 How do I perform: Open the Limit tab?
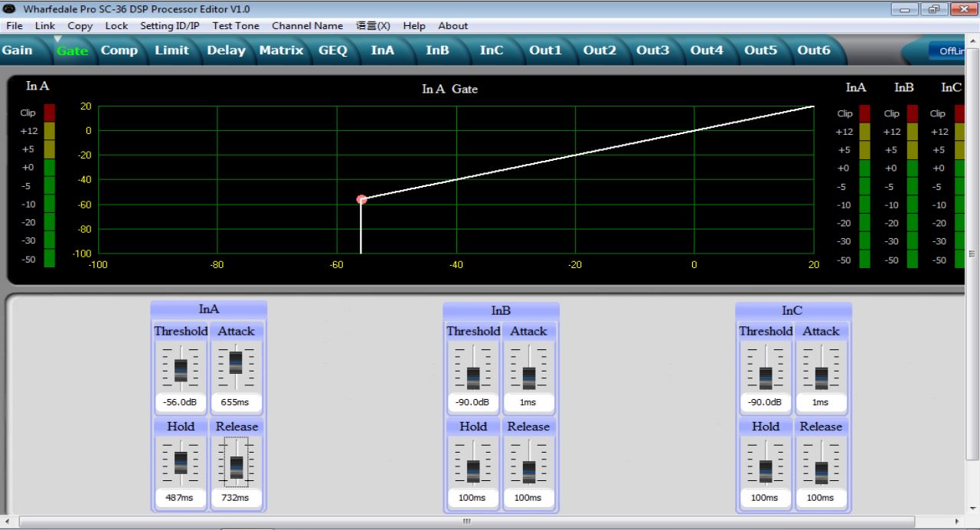tap(171, 51)
